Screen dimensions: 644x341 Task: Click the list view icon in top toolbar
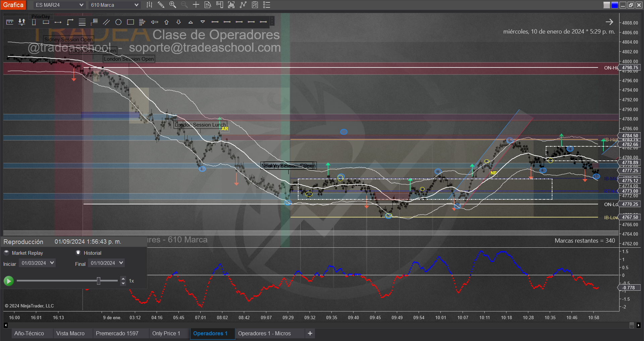pyautogui.click(x=267, y=5)
